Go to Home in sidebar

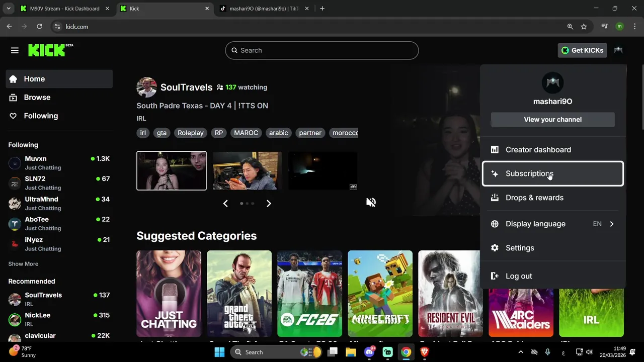59,79
